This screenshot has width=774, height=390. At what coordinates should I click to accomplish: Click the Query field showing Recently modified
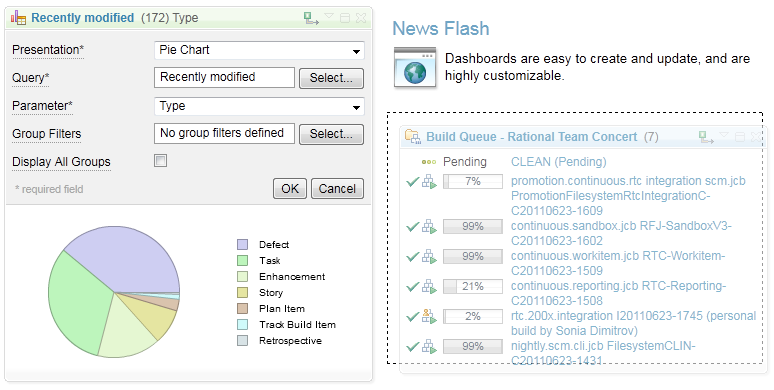[x=224, y=78]
